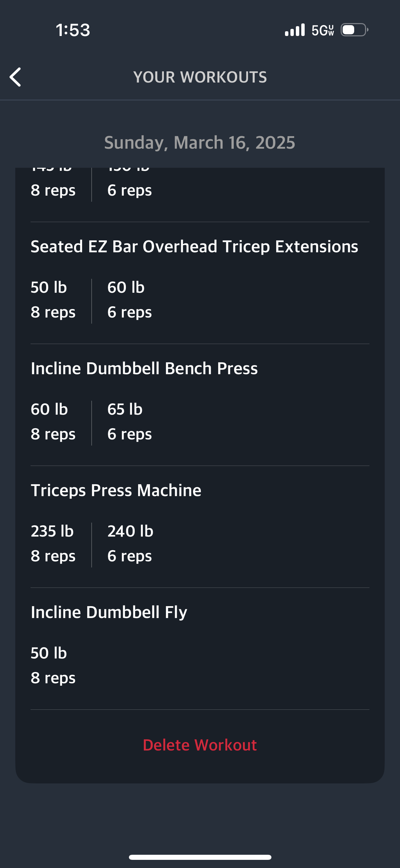Tap the home indicator bar
Screen dimensions: 400x868
coord(200,857)
